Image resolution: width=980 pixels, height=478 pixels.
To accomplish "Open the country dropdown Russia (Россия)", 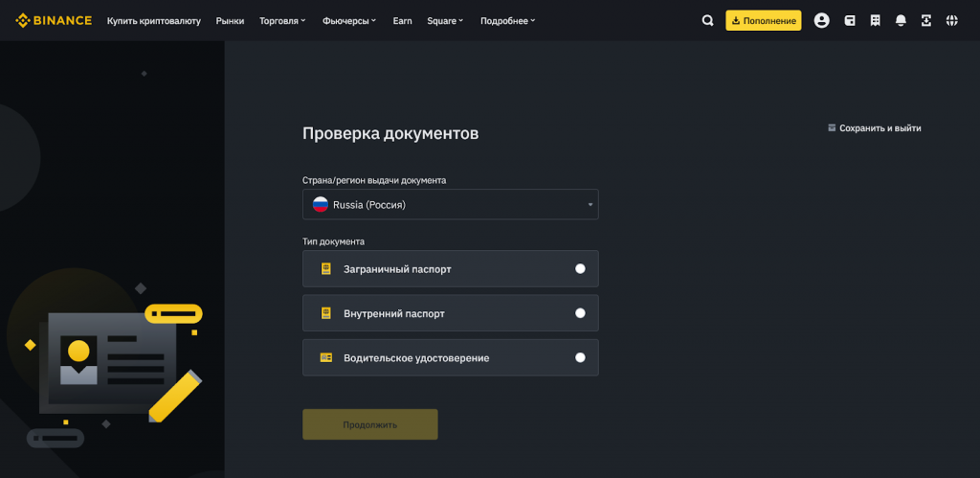I will click(450, 205).
